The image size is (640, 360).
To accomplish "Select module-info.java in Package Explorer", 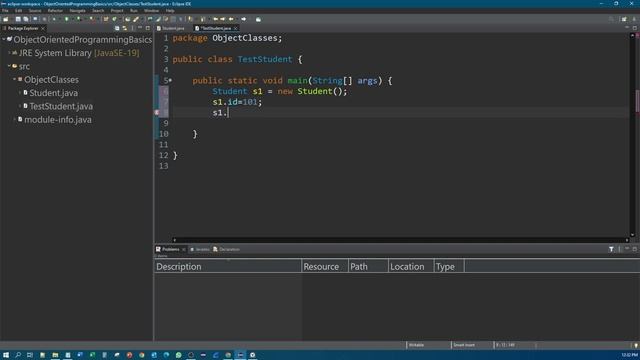I will (x=58, y=120).
